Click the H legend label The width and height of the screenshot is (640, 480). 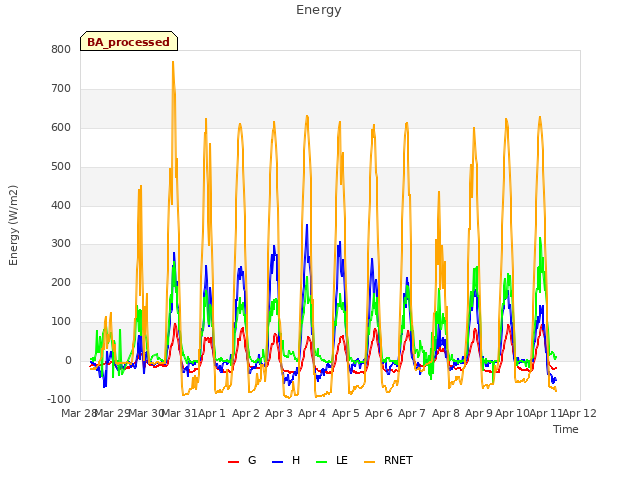point(296,460)
